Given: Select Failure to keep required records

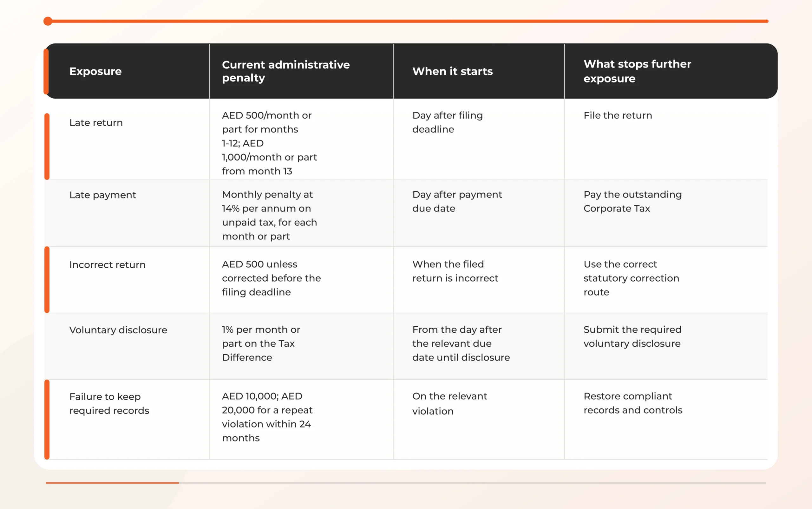Looking at the screenshot, I should pyautogui.click(x=109, y=403).
